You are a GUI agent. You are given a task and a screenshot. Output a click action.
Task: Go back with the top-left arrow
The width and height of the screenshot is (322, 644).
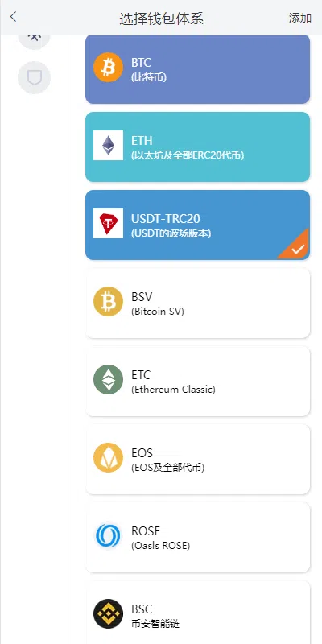[14, 17]
